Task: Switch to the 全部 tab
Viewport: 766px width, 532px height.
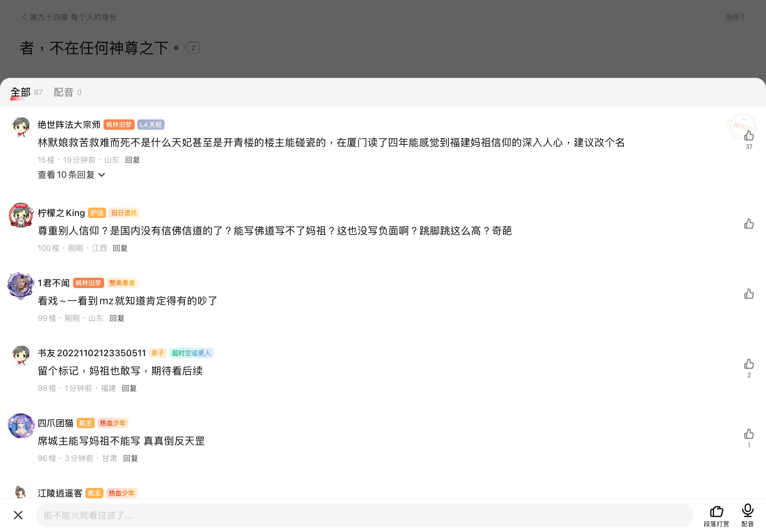Action: (21, 92)
